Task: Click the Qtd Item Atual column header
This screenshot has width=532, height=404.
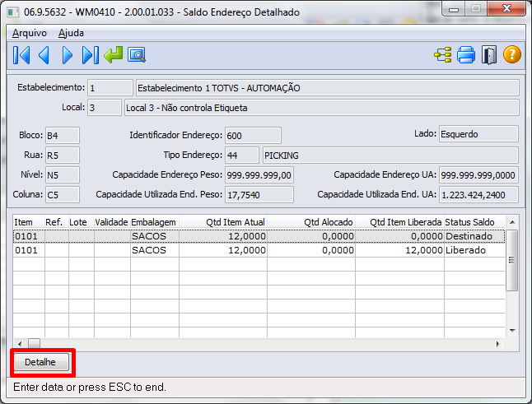Action: pyautogui.click(x=223, y=222)
